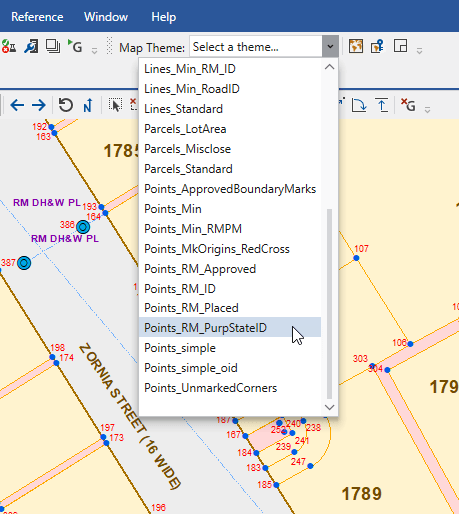
Task: Apply the highlighted Points_RM_PurpStateID theme
Action: (x=230, y=328)
